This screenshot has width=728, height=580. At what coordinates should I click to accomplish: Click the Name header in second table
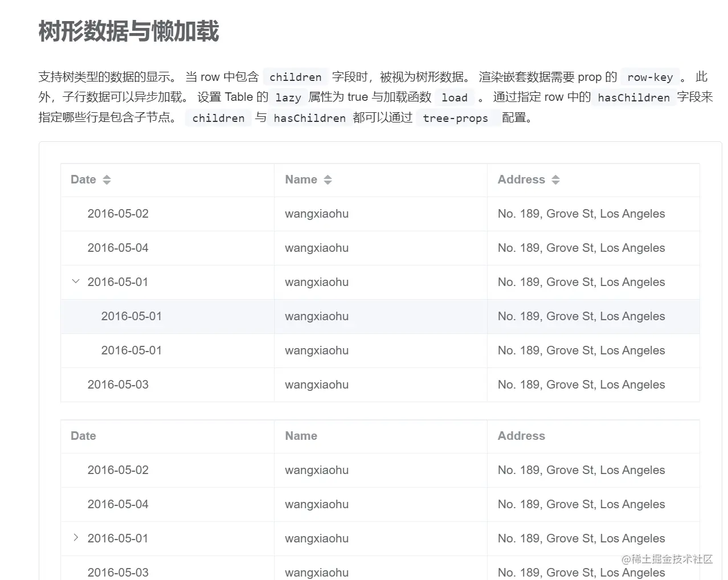(301, 436)
